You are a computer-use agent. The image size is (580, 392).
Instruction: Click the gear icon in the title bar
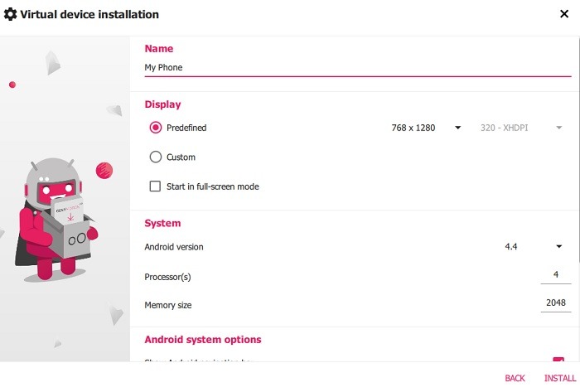tap(11, 14)
